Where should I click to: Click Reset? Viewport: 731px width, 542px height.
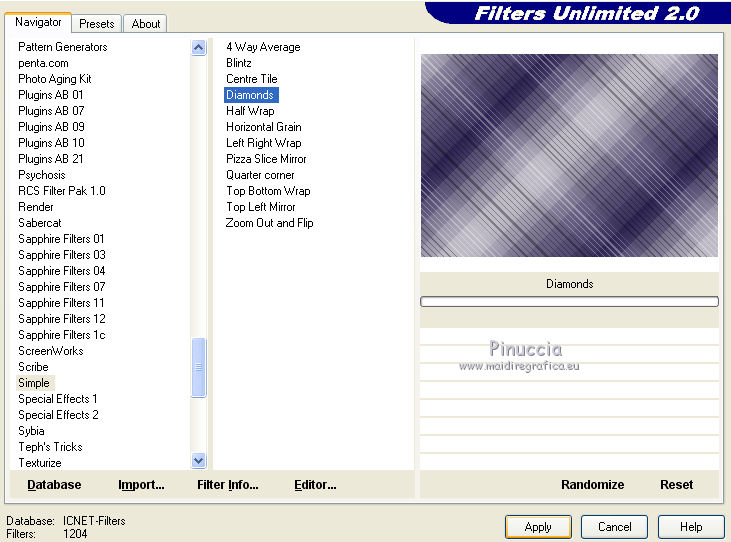(676, 485)
